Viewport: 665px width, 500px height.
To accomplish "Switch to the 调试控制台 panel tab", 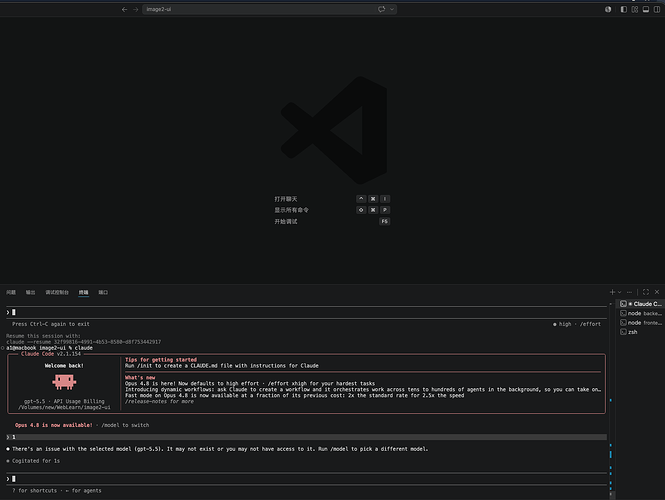I will coord(57,292).
